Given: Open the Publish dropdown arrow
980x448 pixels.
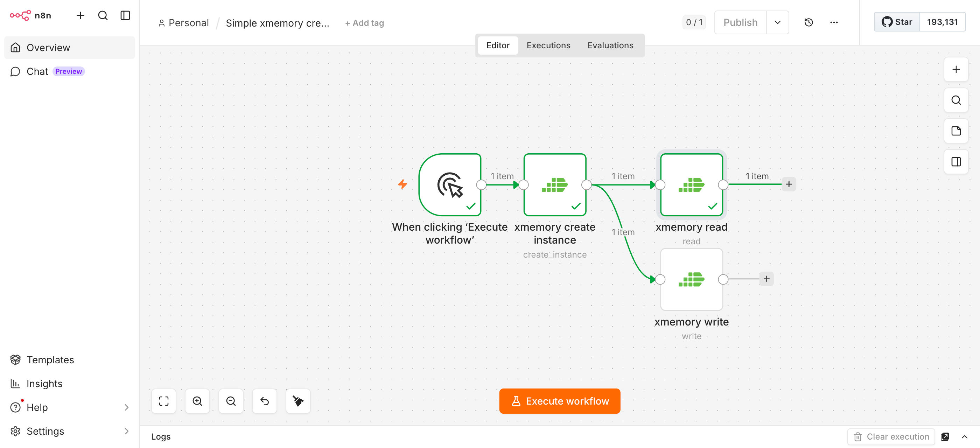Looking at the screenshot, I should pos(778,22).
